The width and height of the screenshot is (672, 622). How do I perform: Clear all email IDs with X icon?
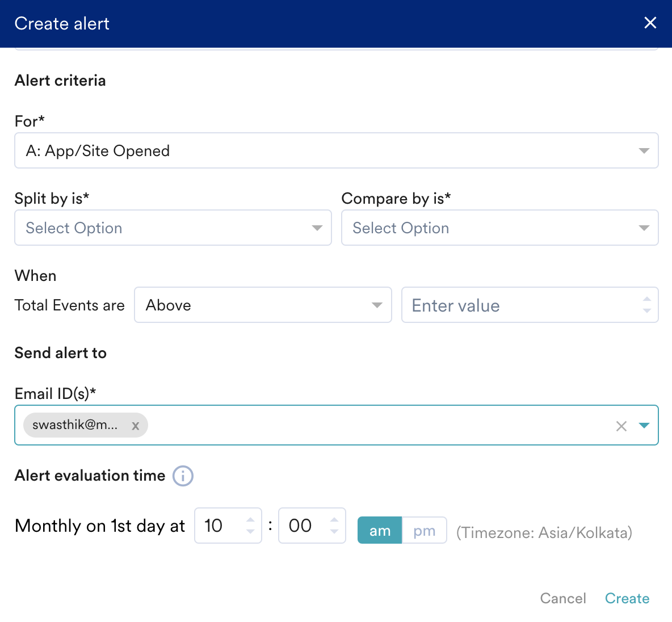pyautogui.click(x=621, y=426)
